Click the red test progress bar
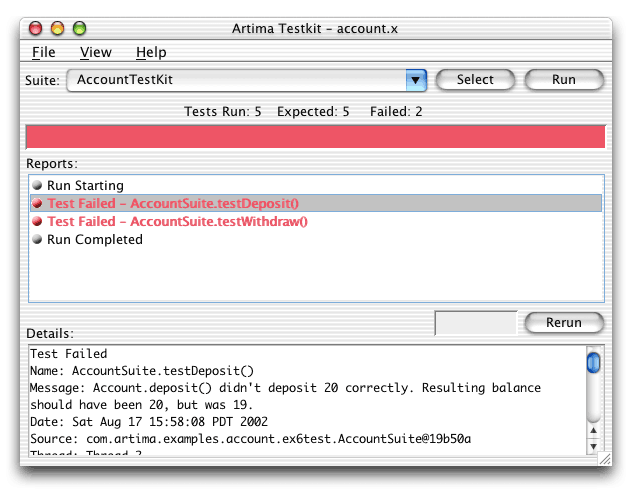Screen dimensions: 637x494 [x=316, y=137]
